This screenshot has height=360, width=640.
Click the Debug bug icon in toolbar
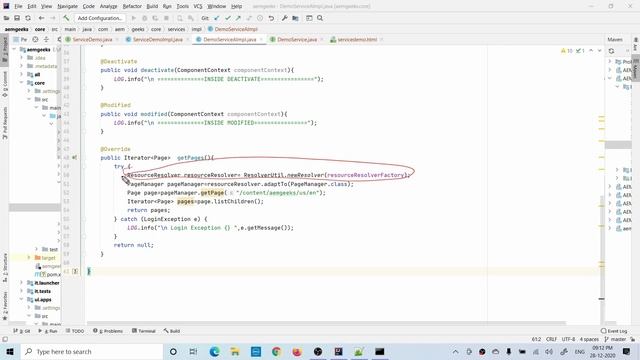(x=144, y=18)
